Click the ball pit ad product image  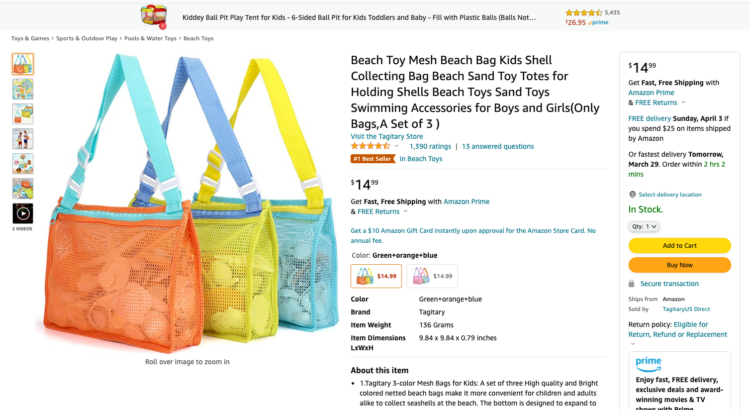tap(153, 17)
